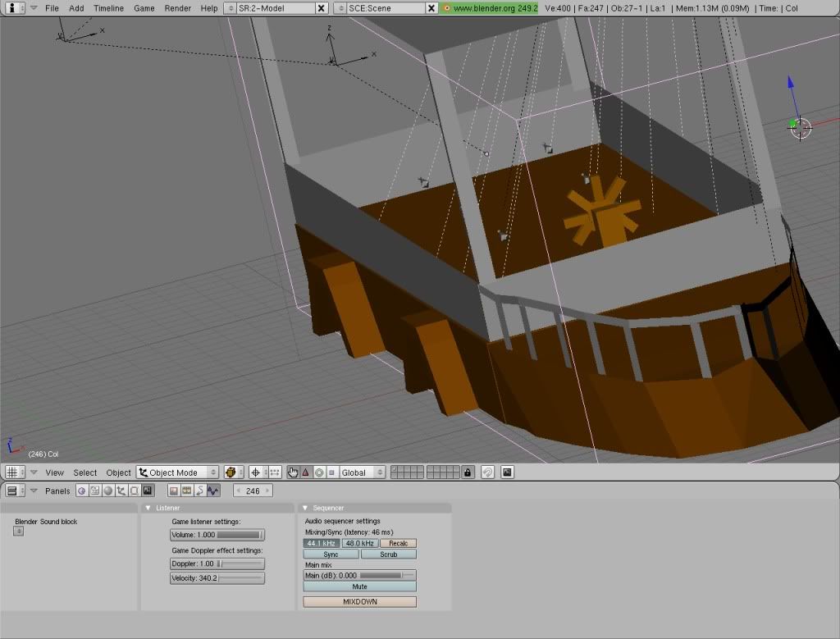Screen dimensions: 840x639
Task: Select the circle rotate manipulator icon
Action: click(x=319, y=472)
